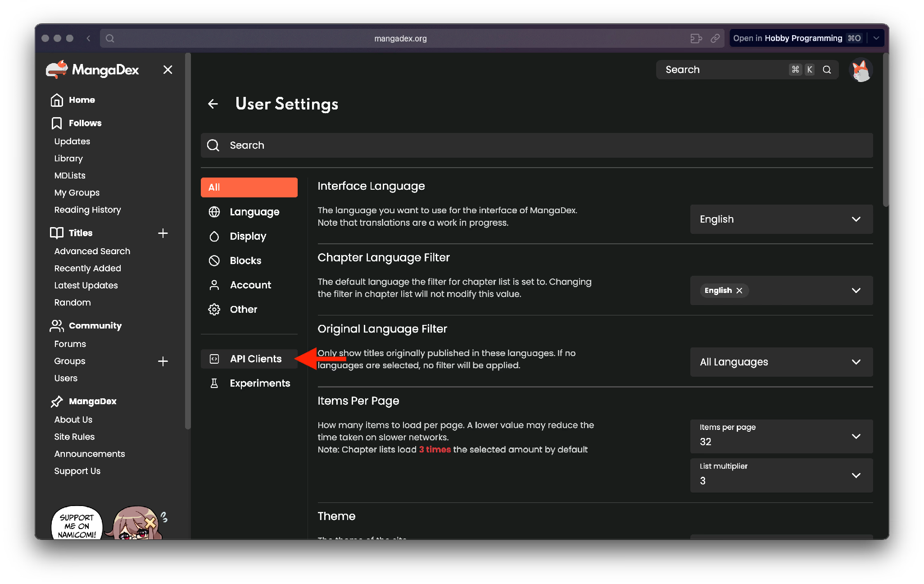Open the user avatar profile menu

861,70
